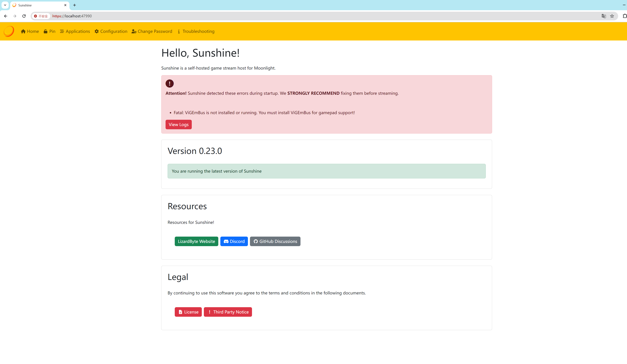
Task: Click the 'Version 0.23.0' heading
Action: click(195, 151)
